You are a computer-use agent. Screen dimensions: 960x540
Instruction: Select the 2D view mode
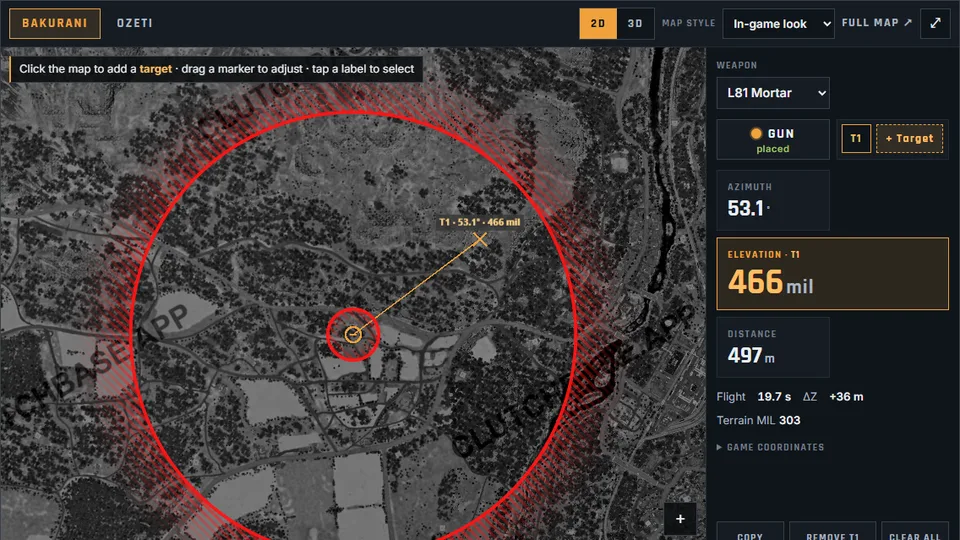[x=598, y=23]
